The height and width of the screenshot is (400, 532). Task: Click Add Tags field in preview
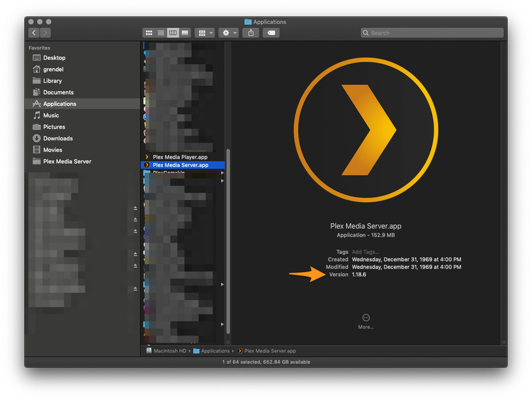pos(365,252)
